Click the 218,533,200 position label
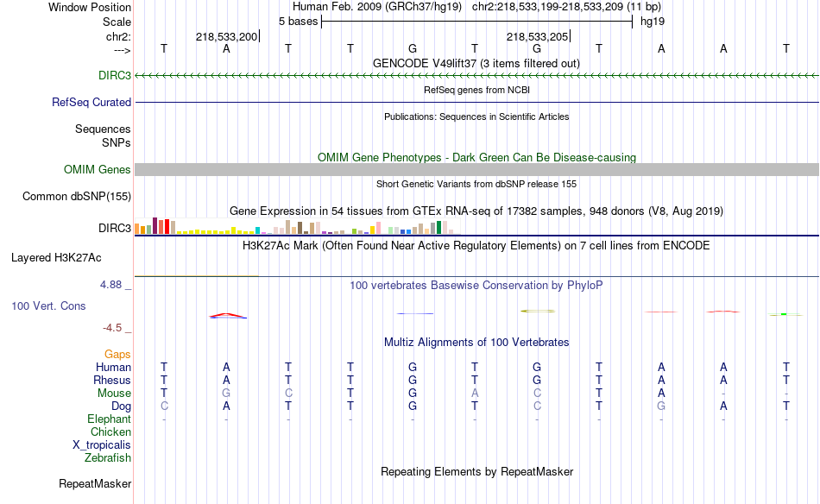 pyautogui.click(x=226, y=36)
